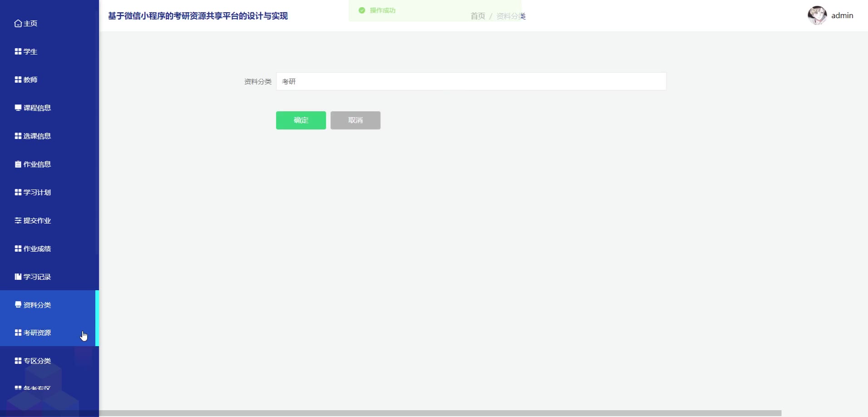Click the platform title 基于微信小程序的考研资源共享平台
Screen dimensions: 868x417
point(198,16)
